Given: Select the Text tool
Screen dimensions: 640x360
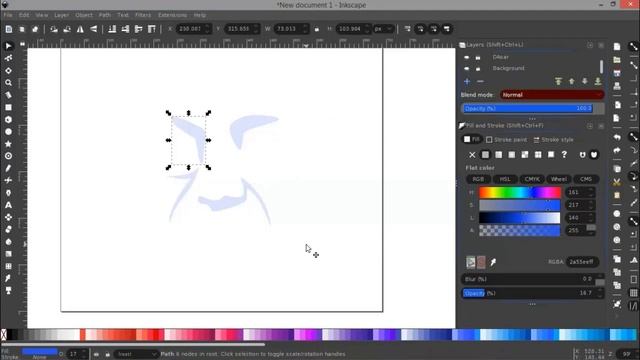Looking at the screenshot, I should [8, 205].
